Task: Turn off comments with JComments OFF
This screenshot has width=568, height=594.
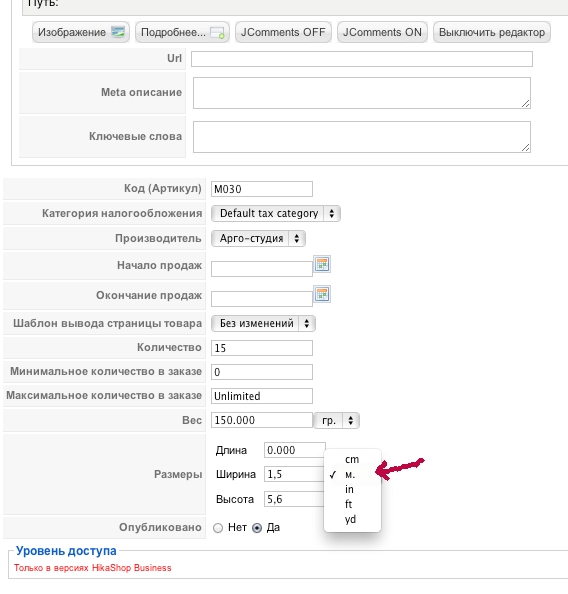Action: tap(283, 32)
